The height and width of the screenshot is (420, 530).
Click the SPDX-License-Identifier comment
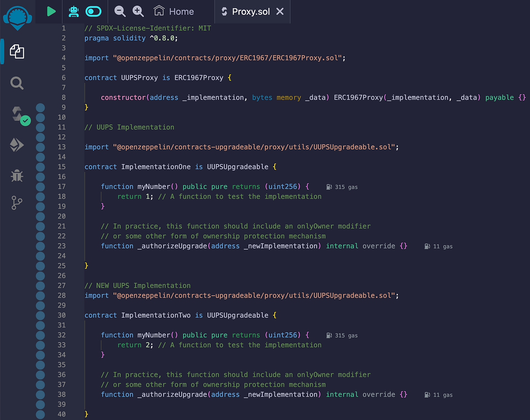[148, 28]
